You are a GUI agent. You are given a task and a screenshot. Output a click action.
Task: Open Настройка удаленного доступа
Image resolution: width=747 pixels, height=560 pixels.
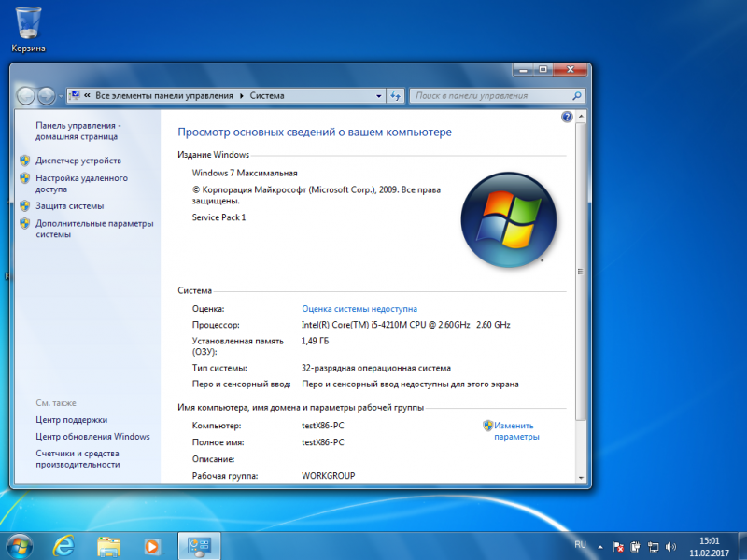(81, 183)
